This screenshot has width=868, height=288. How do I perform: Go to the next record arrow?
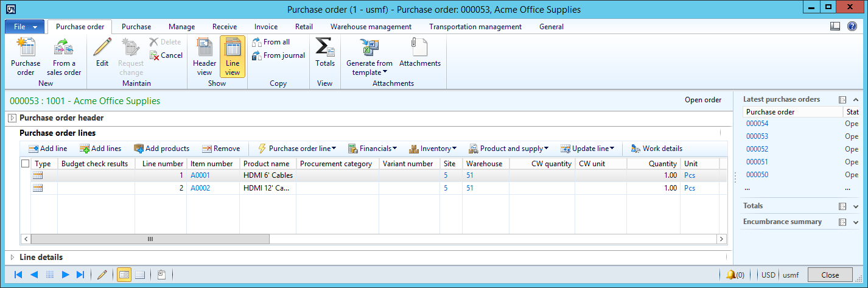(x=66, y=275)
